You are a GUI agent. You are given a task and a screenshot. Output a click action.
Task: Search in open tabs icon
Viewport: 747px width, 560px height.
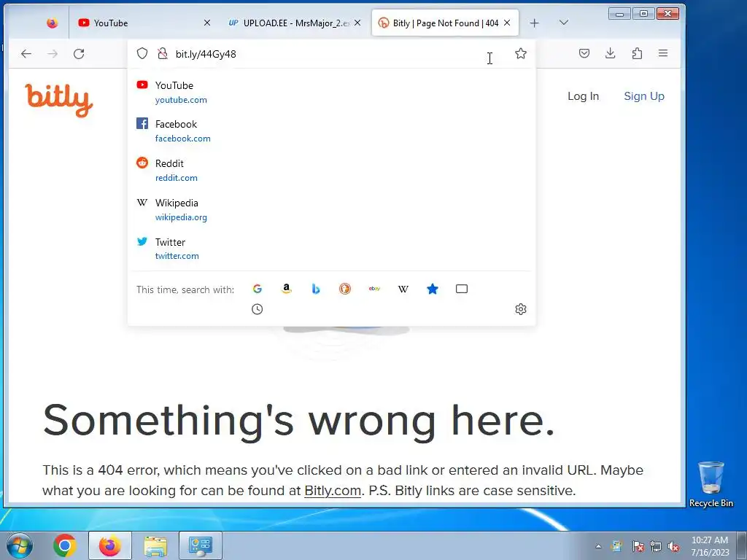(x=462, y=289)
